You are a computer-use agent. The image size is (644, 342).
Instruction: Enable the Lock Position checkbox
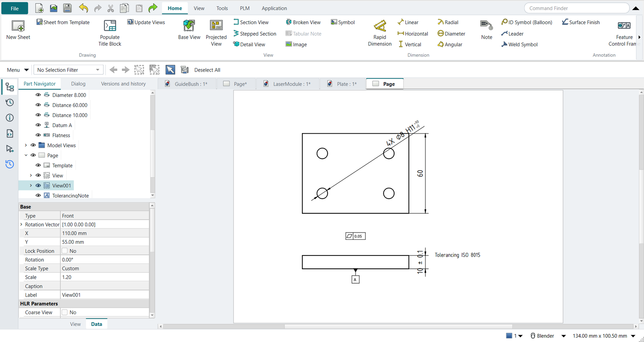coord(64,251)
